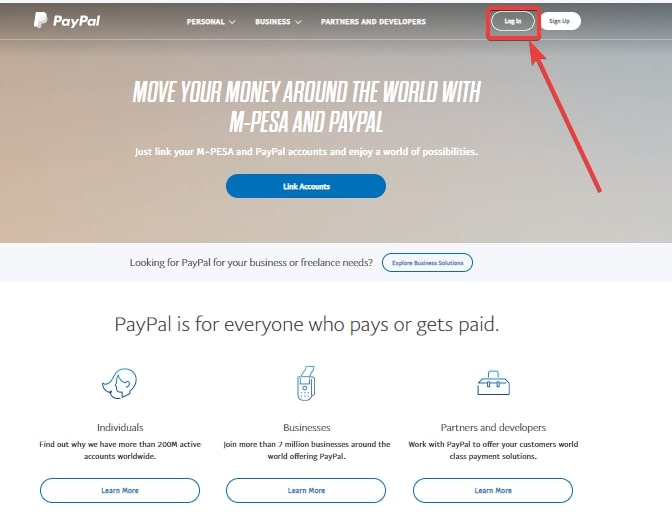Viewport: 672px width, 528px height.
Task: Select the Individuals heading text
Action: [120, 427]
